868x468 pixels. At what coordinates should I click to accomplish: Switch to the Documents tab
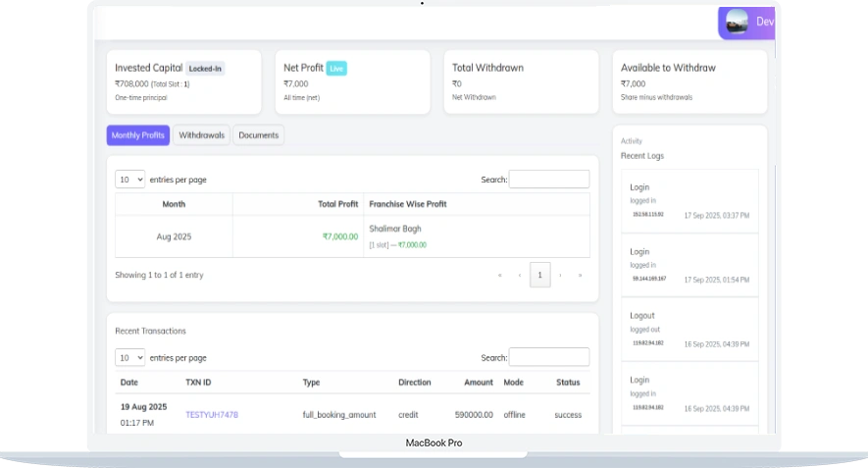pos(258,135)
